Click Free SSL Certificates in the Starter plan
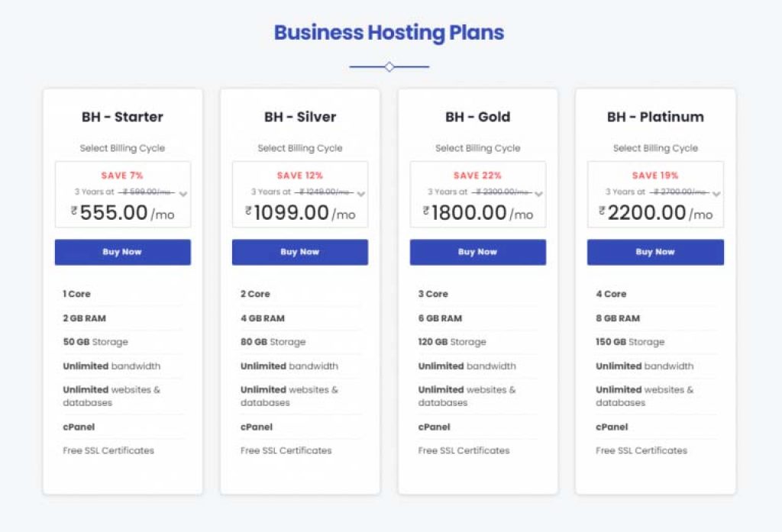The height and width of the screenshot is (532, 782). 108,450
